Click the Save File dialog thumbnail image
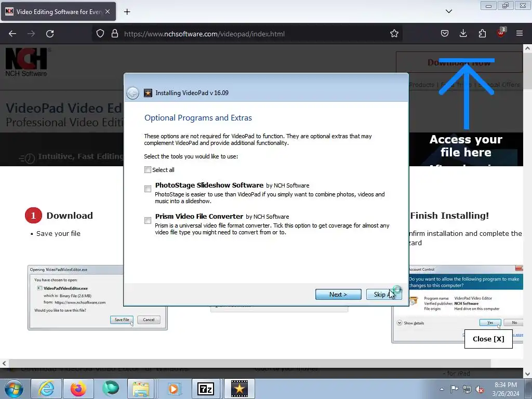This screenshot has height=399, width=532. (97, 298)
